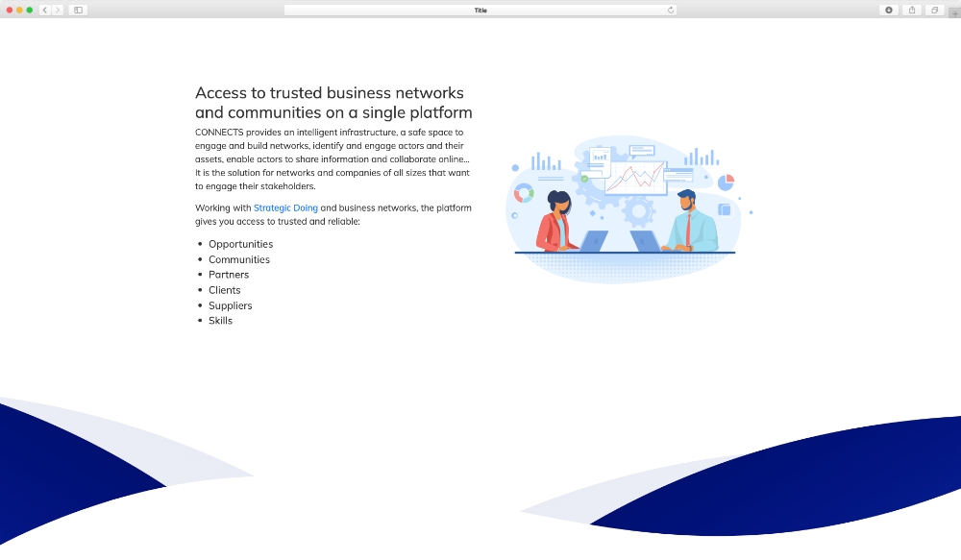Click the address bar showing Title
Image resolution: width=961 pixels, height=560 pixels.
click(x=480, y=10)
